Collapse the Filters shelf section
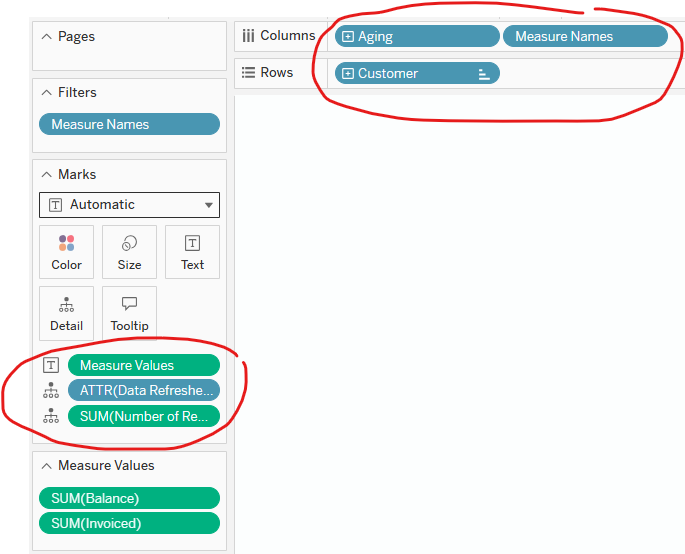Viewport: 685px width, 554px height. coord(46,92)
